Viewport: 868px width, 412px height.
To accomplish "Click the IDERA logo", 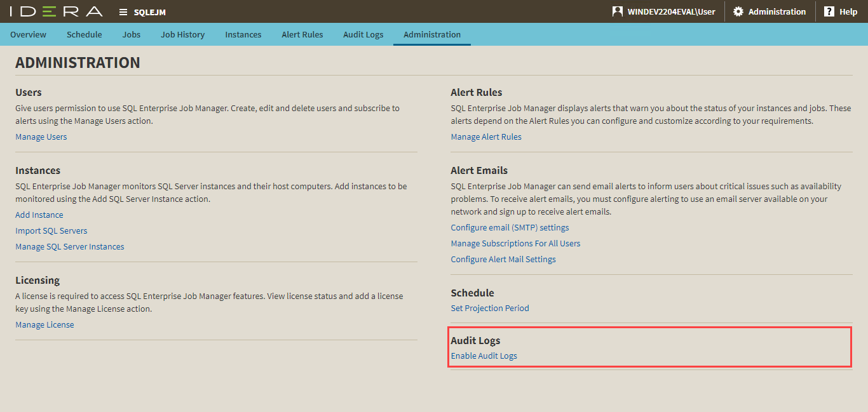I will [x=56, y=11].
